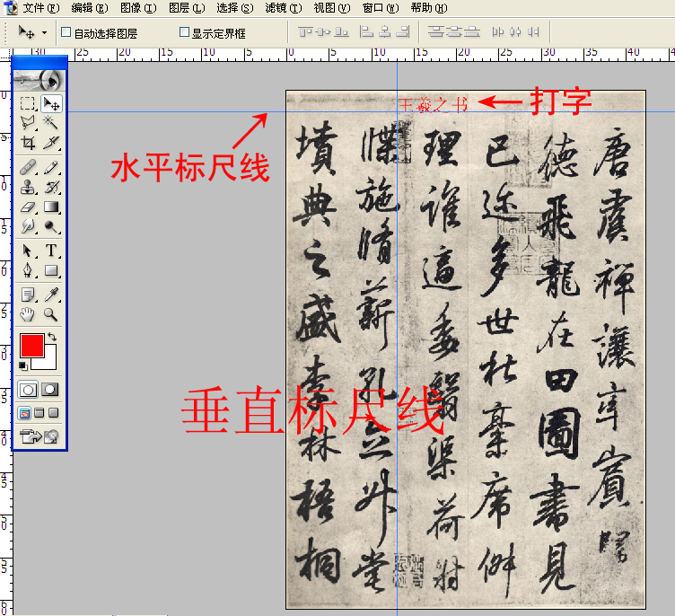Screen dimensions: 675x616
Task: Select the Pencil tool
Action: (51, 167)
